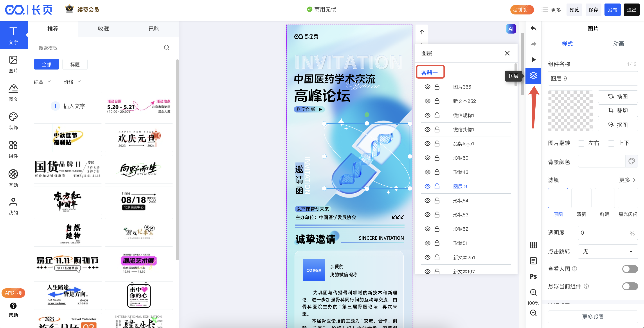The width and height of the screenshot is (644, 328).
Task: Expand the 价格 filter dropdown
Action: point(72,81)
